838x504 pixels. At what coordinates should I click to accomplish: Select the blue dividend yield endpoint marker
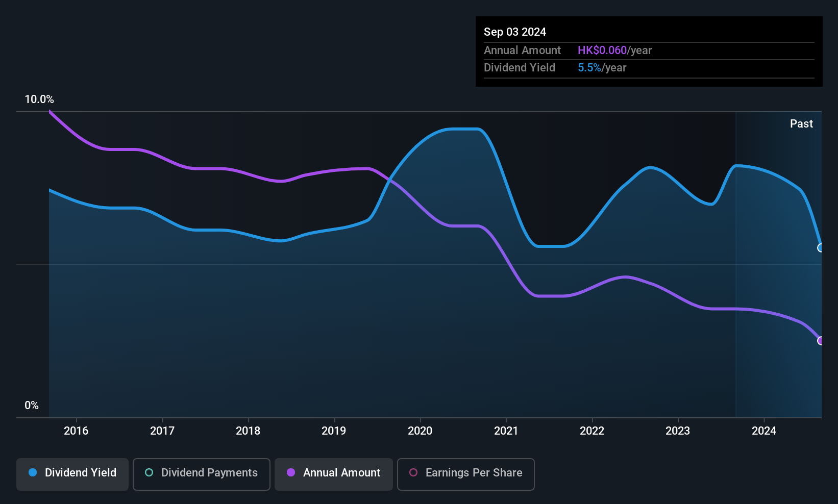[x=821, y=248]
